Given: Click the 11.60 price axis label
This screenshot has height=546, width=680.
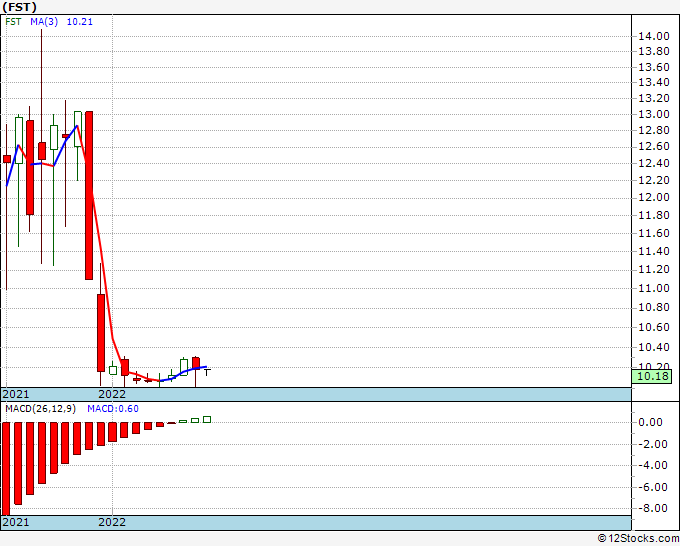Looking at the screenshot, I should click(x=654, y=233).
